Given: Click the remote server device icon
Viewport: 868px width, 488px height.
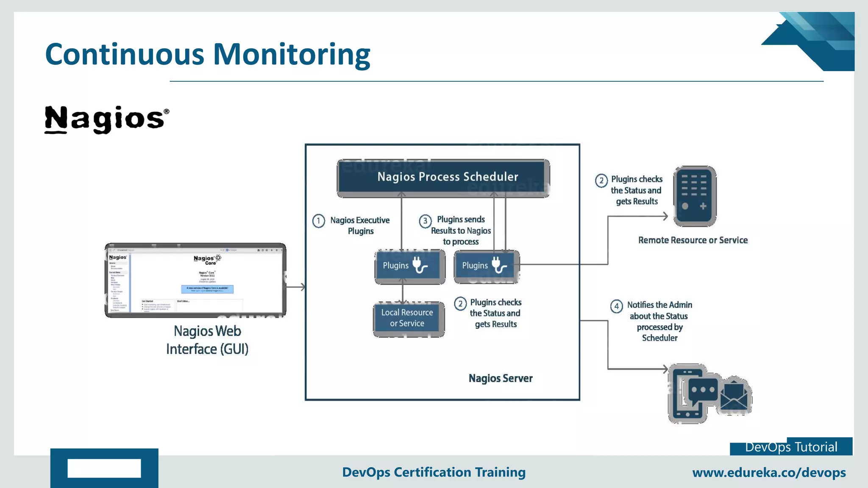Looking at the screenshot, I should [695, 196].
